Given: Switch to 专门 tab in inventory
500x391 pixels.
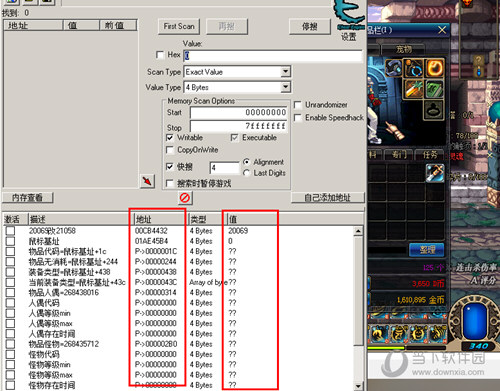Looking at the screenshot, I should (x=399, y=155).
